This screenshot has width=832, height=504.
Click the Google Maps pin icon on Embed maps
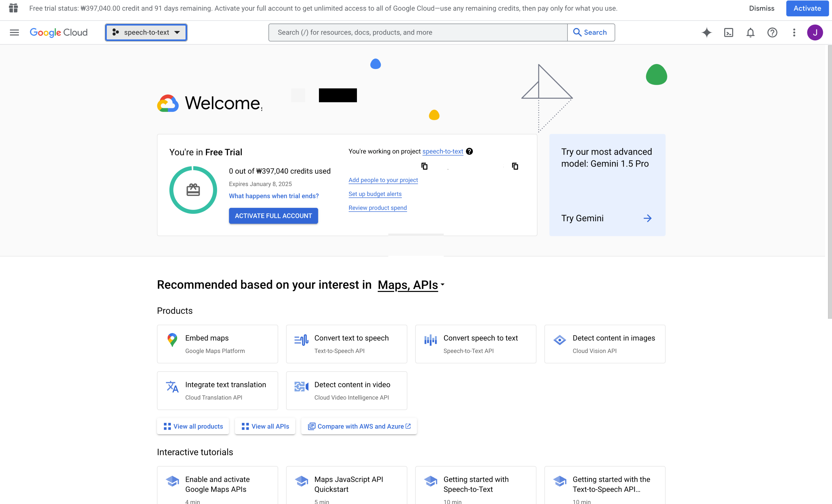click(172, 340)
